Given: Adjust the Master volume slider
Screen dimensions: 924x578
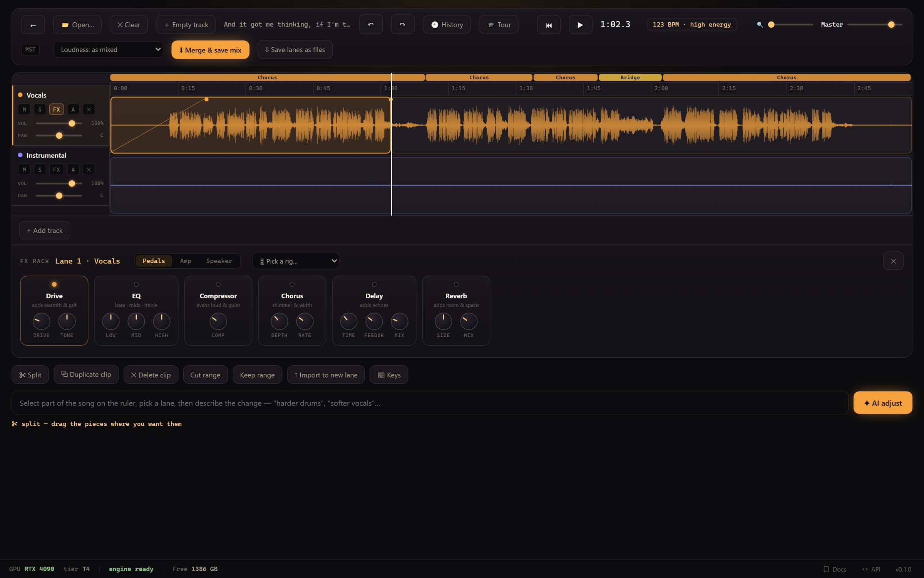Looking at the screenshot, I should pos(875,25).
